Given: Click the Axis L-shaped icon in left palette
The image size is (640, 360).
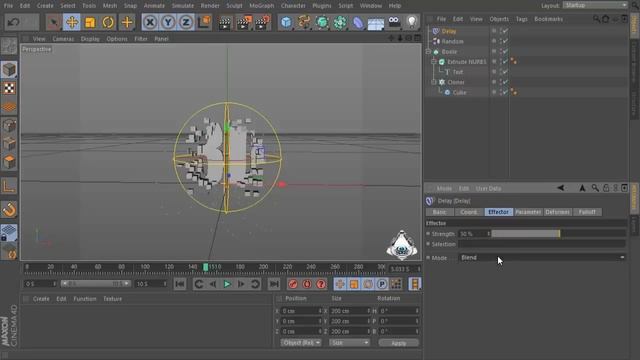Looking at the screenshot, I should click(9, 187).
